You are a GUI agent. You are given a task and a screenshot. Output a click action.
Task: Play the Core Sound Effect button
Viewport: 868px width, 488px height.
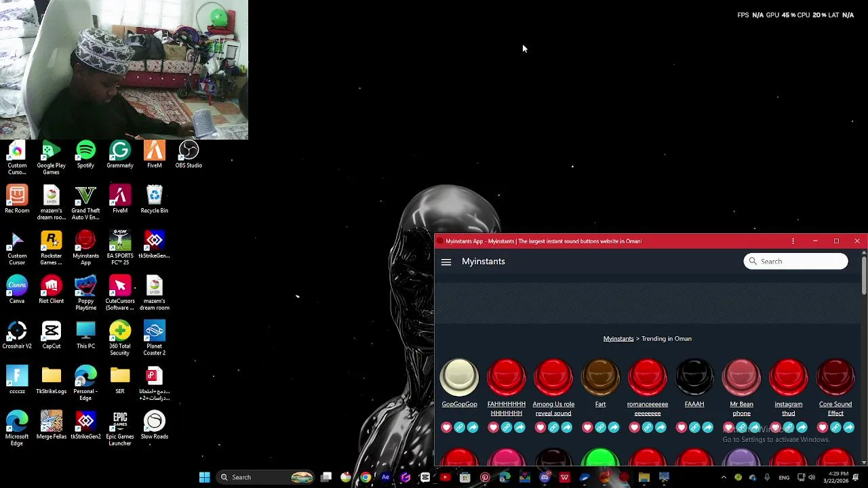(835, 378)
